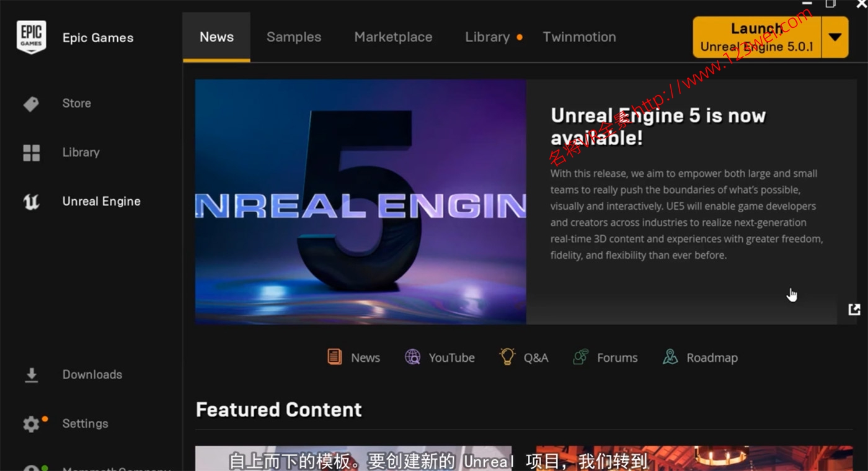
Task: Open Downloads via the download arrow icon
Action: 31,375
